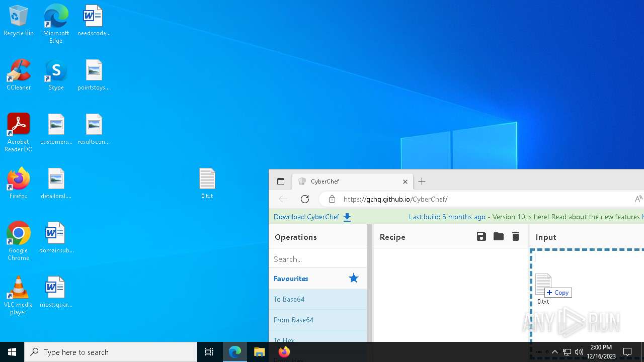Select the From Base64 operation
Screen dimensions: 644x362
coord(318,320)
